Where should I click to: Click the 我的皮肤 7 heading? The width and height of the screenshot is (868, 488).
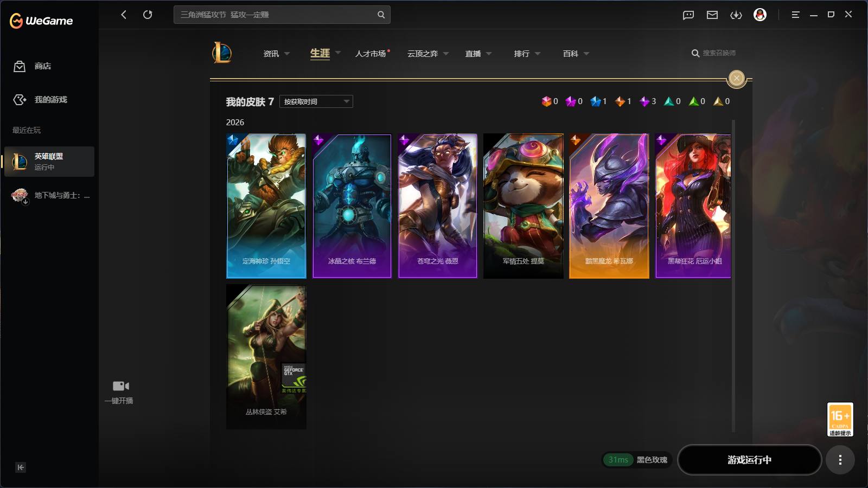(250, 102)
